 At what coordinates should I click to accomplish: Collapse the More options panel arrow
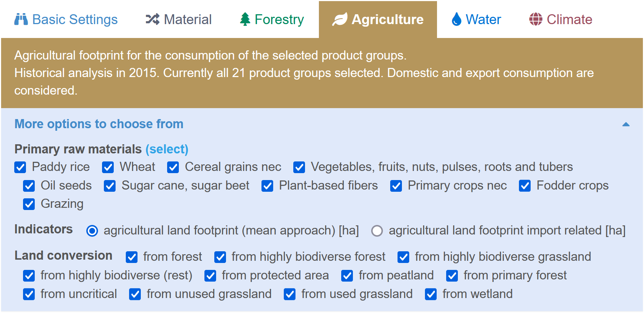coord(626,124)
